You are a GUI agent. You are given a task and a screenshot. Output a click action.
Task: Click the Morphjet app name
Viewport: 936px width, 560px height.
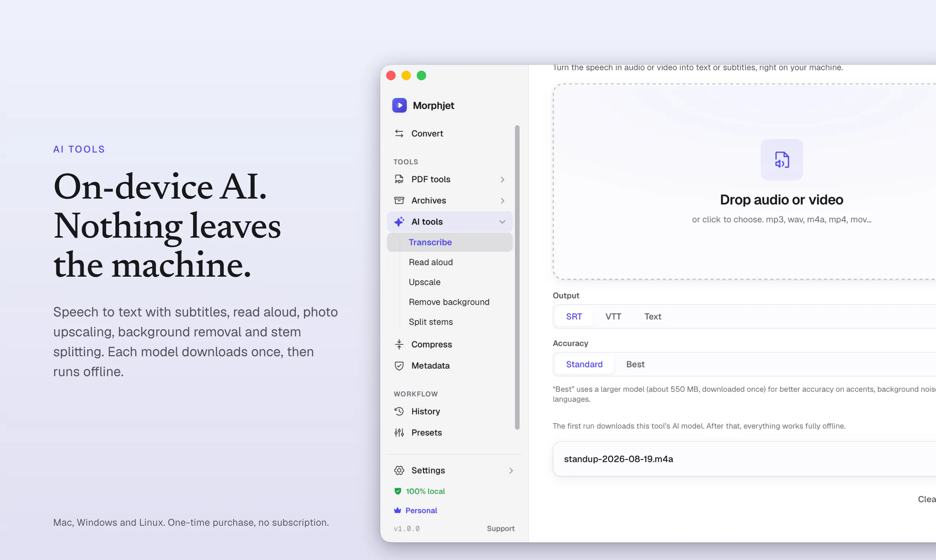[x=434, y=106]
